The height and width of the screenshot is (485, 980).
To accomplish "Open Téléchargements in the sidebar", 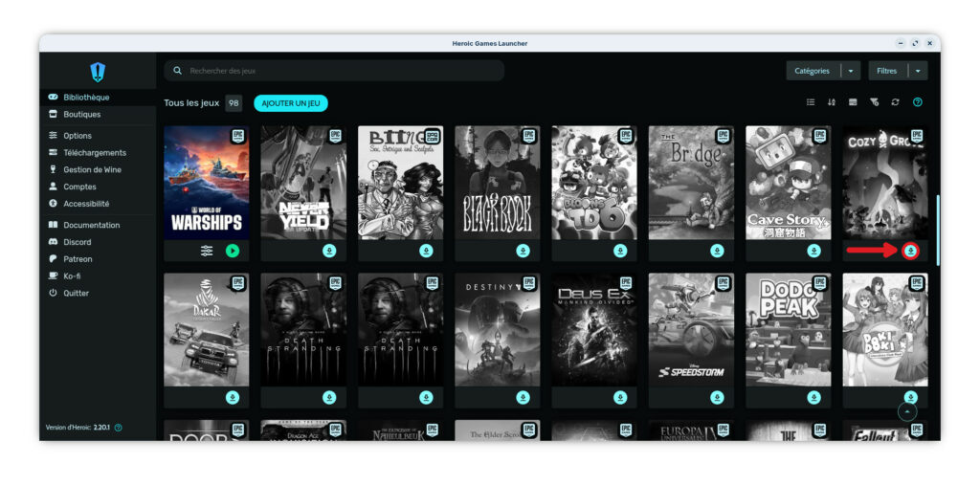I will [x=94, y=153].
